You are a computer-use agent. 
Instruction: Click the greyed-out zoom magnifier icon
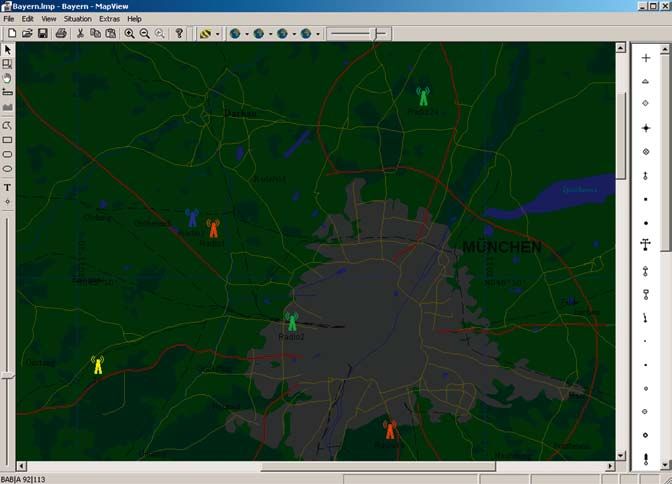[x=159, y=33]
